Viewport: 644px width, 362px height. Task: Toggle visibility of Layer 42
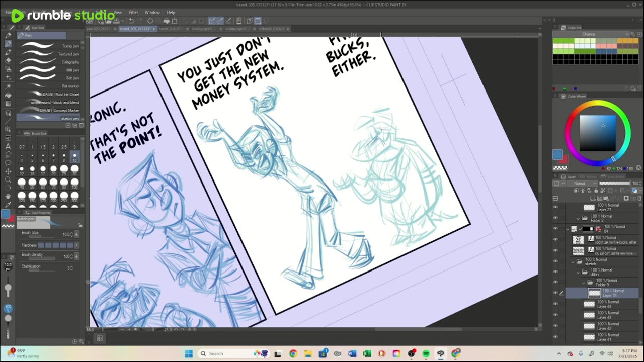click(555, 326)
